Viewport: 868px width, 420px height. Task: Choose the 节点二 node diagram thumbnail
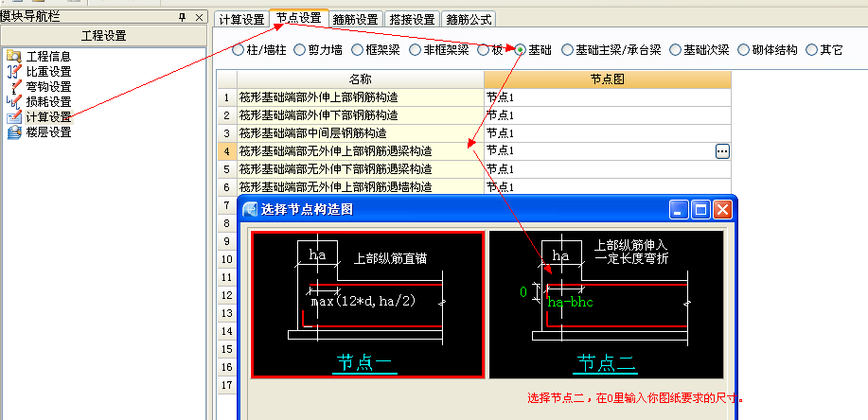click(x=606, y=305)
